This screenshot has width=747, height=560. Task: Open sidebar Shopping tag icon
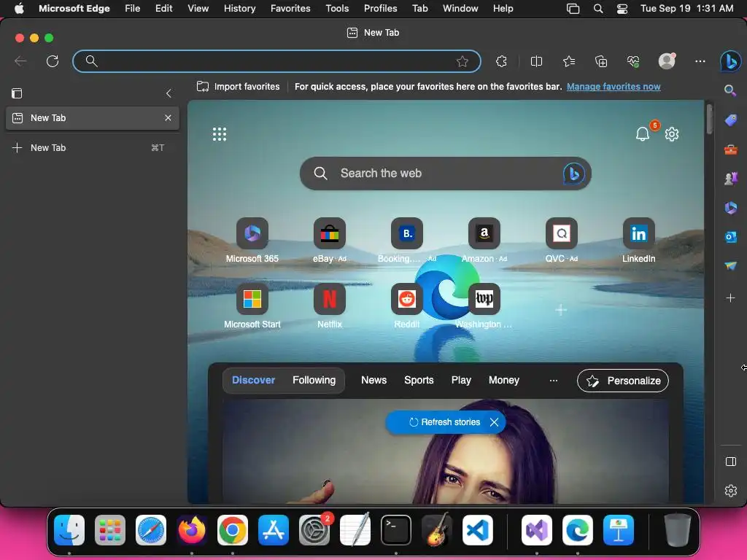tap(731, 120)
